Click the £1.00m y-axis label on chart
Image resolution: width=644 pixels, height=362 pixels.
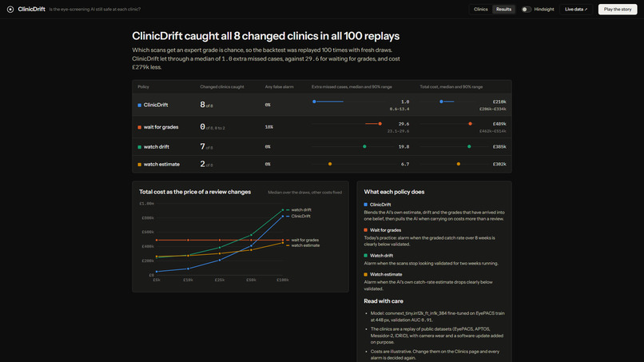tap(147, 204)
